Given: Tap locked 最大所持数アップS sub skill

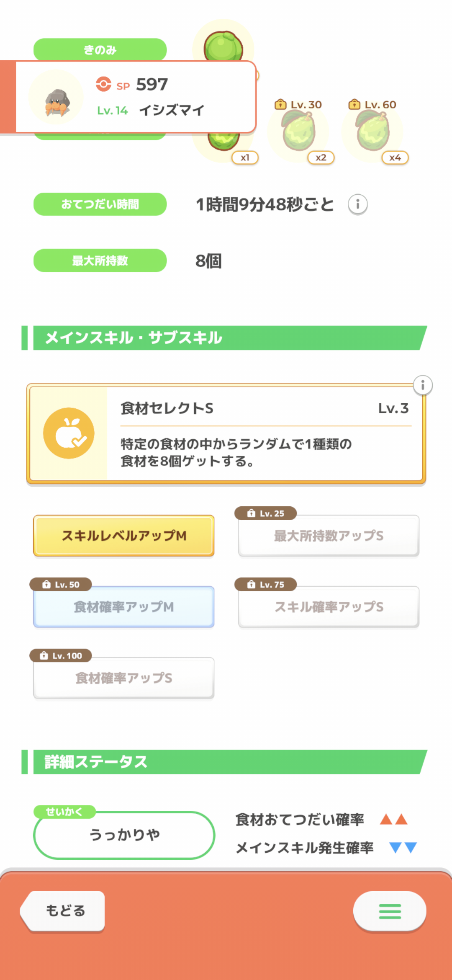Looking at the screenshot, I should (329, 536).
